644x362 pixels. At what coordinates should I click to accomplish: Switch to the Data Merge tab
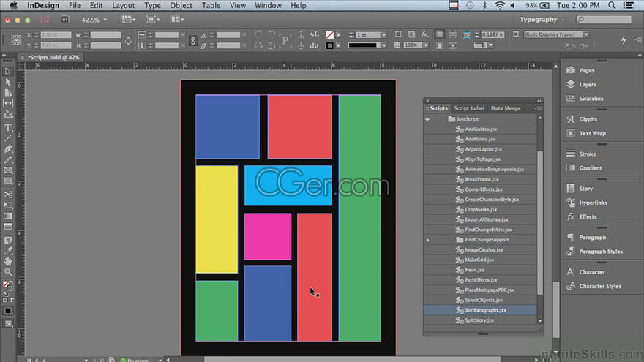click(506, 108)
